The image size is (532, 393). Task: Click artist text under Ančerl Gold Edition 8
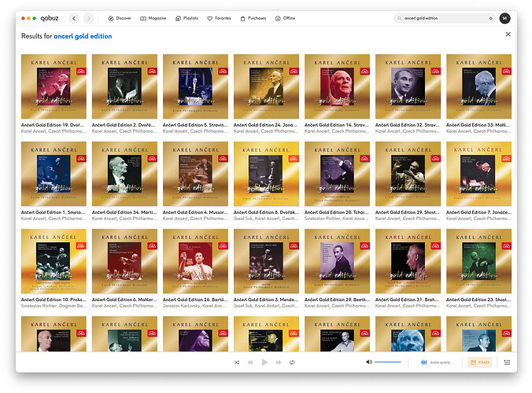tap(266, 219)
